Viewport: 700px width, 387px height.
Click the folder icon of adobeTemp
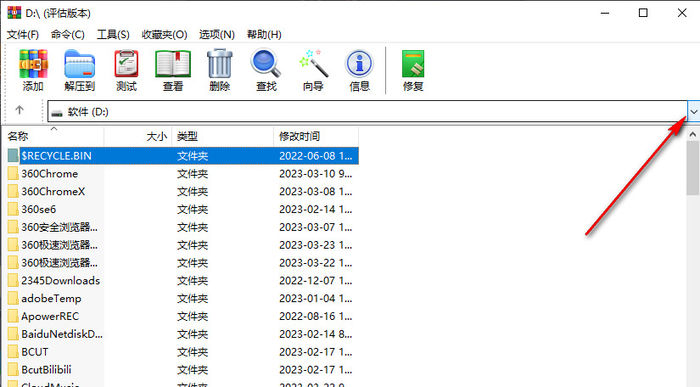pos(13,298)
